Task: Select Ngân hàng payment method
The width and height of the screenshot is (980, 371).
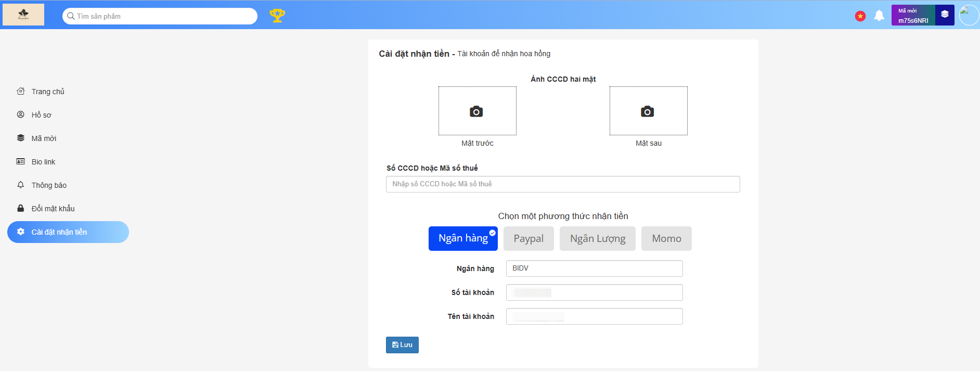Action: click(463, 238)
